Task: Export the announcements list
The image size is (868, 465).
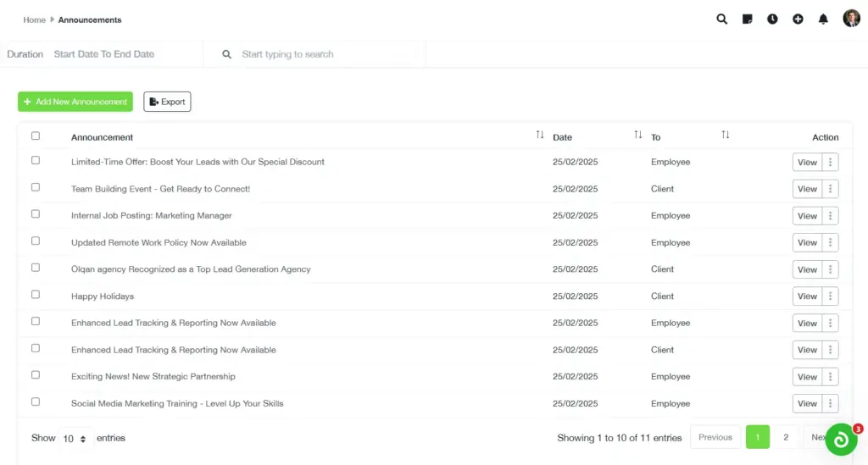Action: click(167, 102)
